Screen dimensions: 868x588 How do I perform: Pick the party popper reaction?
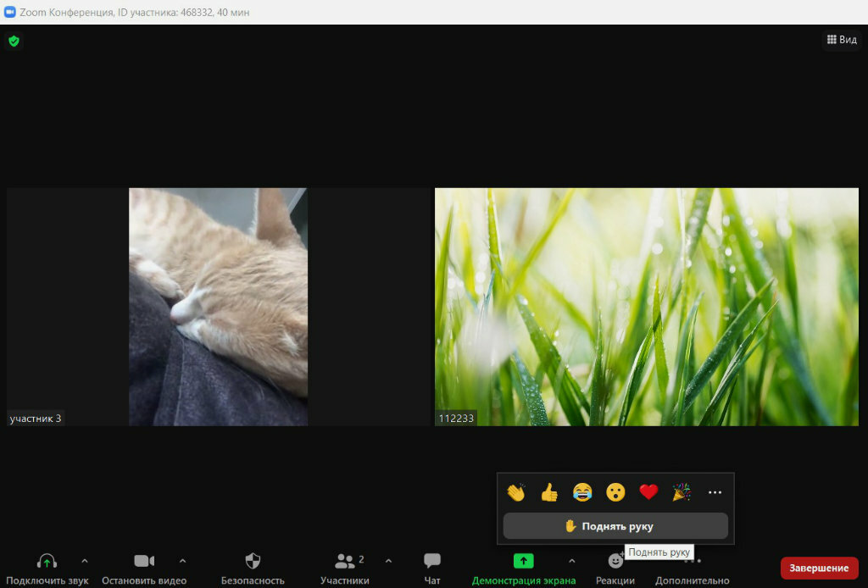pyautogui.click(x=682, y=492)
